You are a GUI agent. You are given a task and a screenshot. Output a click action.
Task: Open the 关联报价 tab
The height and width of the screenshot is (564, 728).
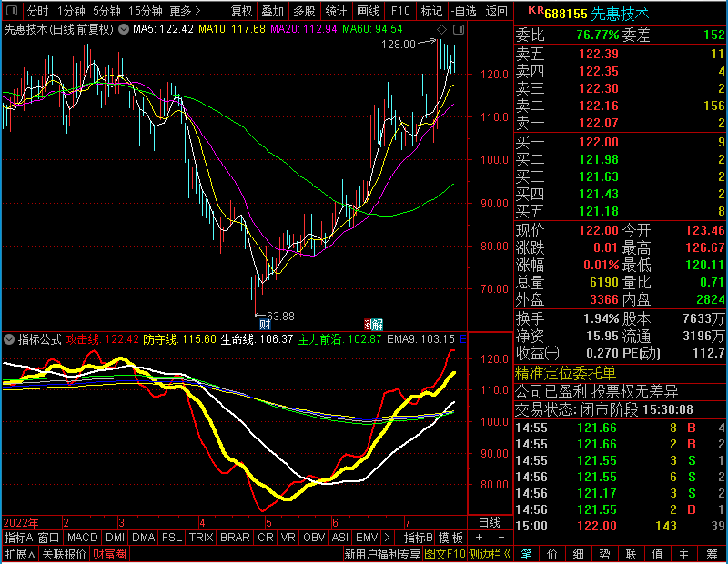[64, 554]
